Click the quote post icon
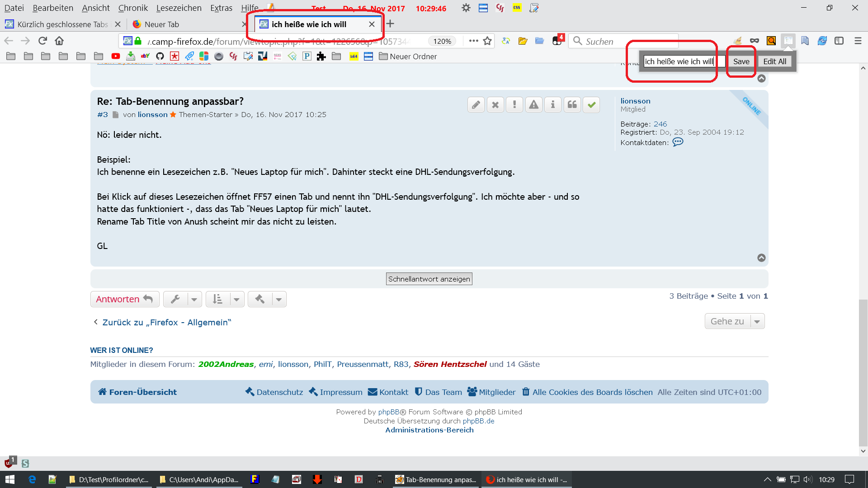868x488 pixels. tap(572, 105)
